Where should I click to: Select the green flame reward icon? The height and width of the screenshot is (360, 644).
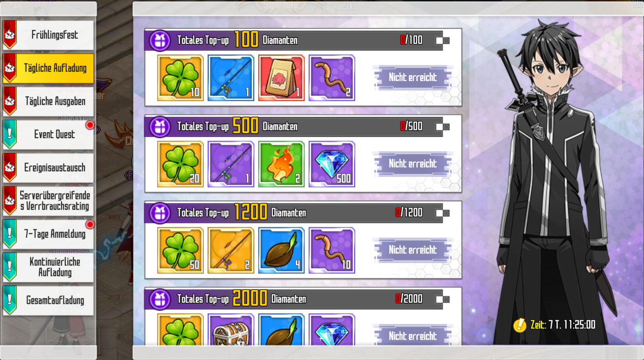pos(281,164)
